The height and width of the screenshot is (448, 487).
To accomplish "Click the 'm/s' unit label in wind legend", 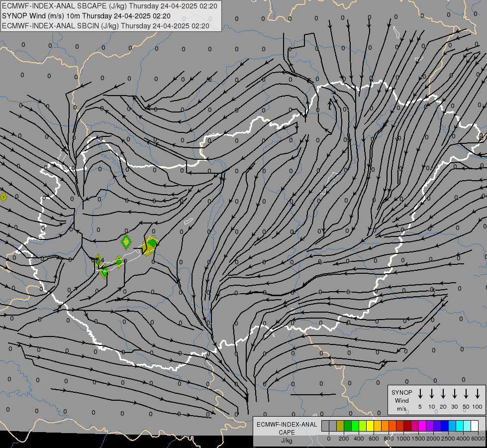I will (x=401, y=409).
